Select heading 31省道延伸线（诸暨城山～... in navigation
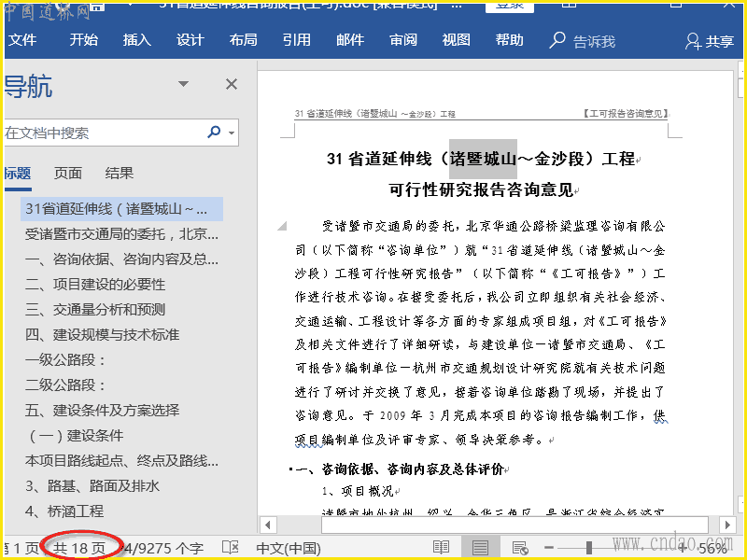 [x=121, y=209]
